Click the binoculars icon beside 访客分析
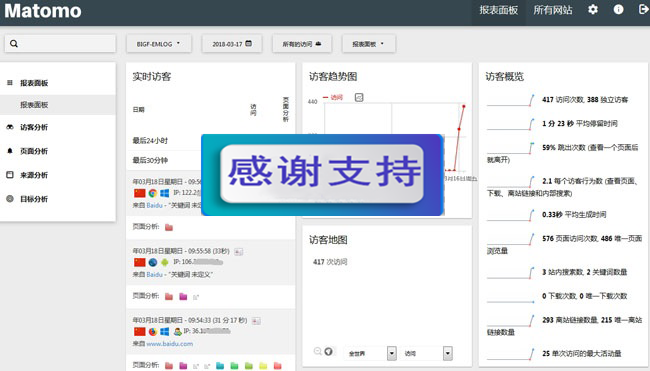Image resolution: width=650 pixels, height=371 pixels. pyautogui.click(x=10, y=127)
